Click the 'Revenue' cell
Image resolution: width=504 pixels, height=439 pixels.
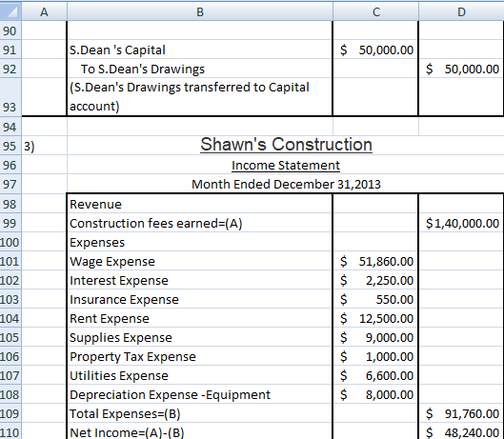tap(200, 204)
